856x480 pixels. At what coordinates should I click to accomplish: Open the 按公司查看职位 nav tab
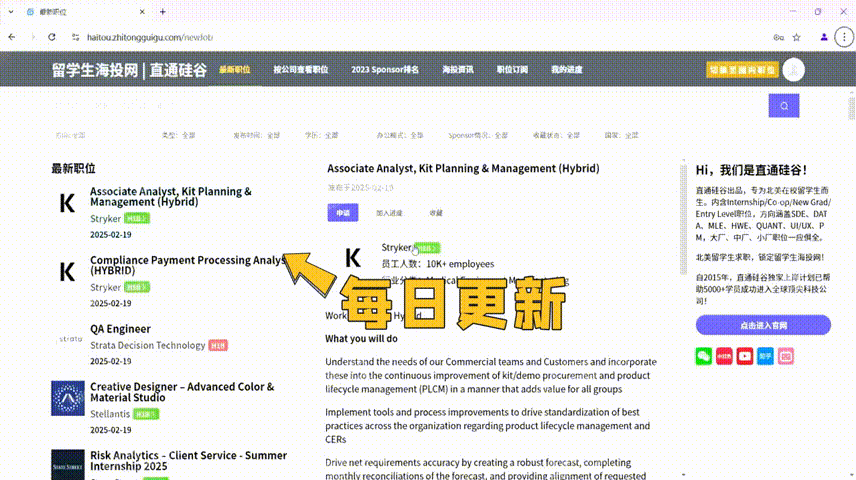click(x=301, y=69)
